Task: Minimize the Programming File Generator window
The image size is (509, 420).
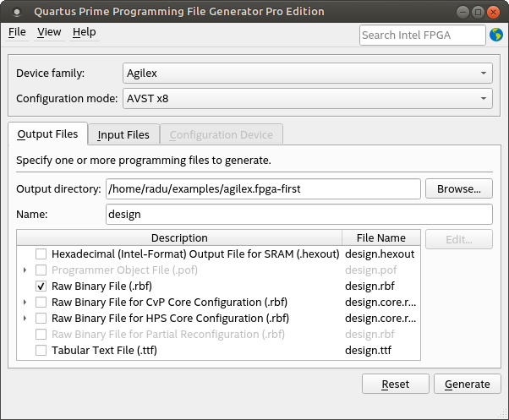Action: (462, 12)
